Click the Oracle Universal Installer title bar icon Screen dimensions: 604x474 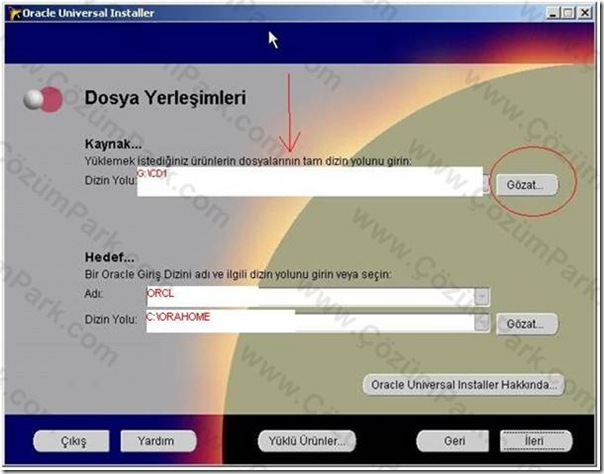click(15, 13)
